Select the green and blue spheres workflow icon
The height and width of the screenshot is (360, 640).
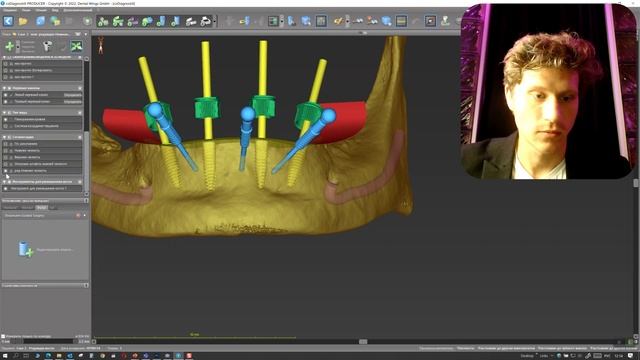tap(147, 21)
